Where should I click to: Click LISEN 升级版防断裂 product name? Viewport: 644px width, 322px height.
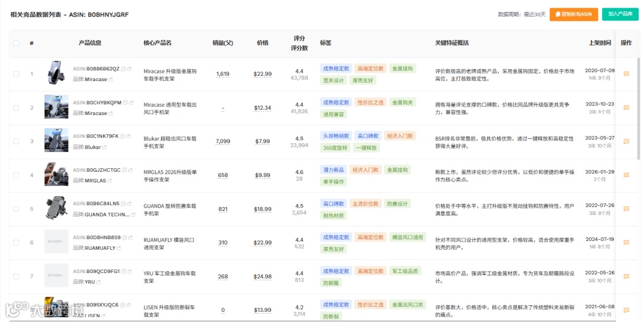(x=169, y=311)
